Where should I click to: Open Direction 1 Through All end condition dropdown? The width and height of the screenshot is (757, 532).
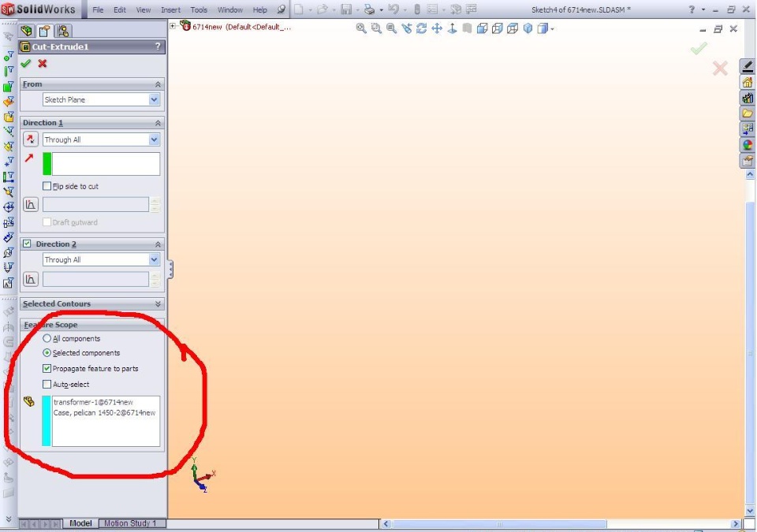(x=154, y=140)
